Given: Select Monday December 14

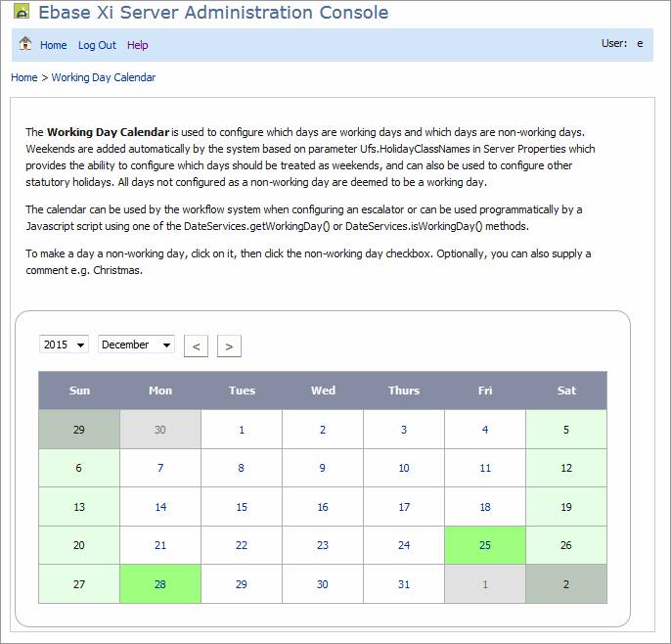Looking at the screenshot, I should (160, 507).
